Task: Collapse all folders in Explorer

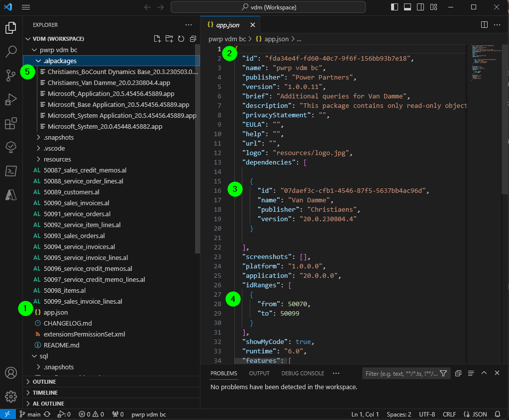Action: (193, 39)
